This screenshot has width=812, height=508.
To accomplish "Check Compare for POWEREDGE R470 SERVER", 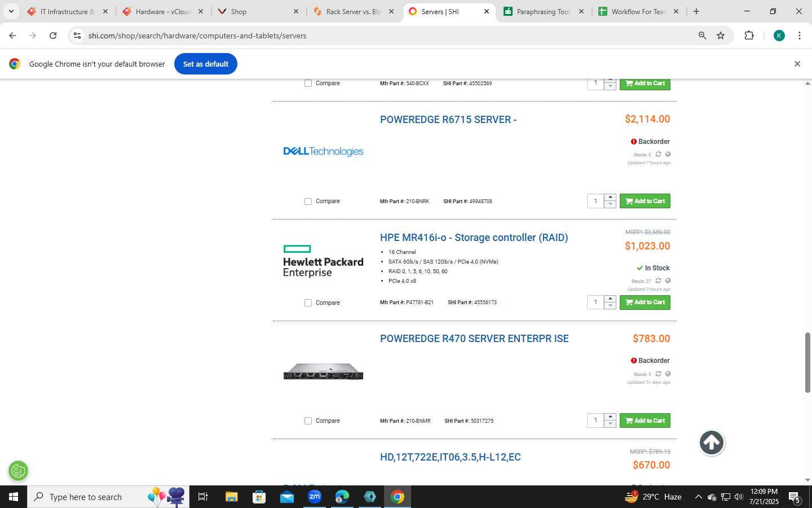I will click(308, 421).
